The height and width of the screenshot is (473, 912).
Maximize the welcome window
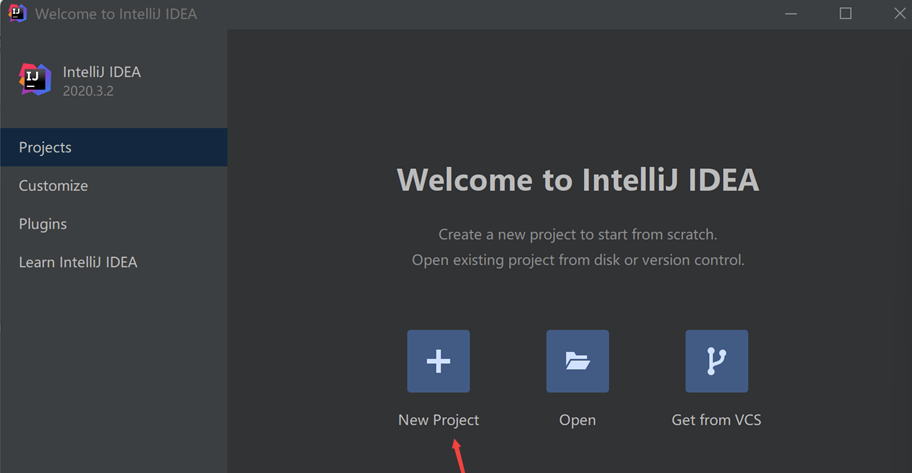click(x=846, y=13)
